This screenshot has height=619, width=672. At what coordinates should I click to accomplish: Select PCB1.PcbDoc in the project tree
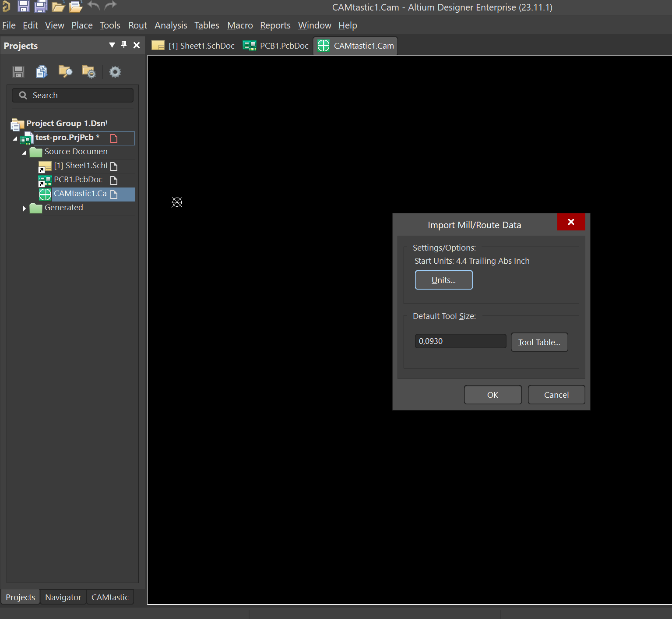pyautogui.click(x=78, y=180)
